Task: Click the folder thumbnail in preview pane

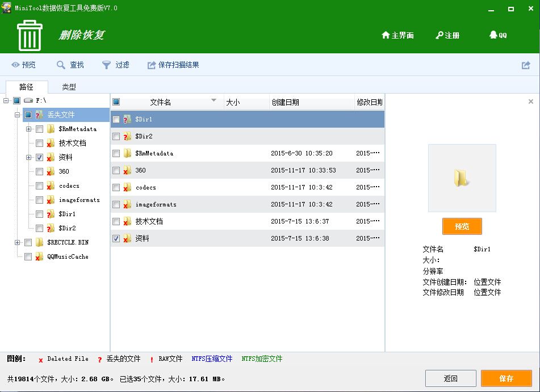Action: [462, 178]
